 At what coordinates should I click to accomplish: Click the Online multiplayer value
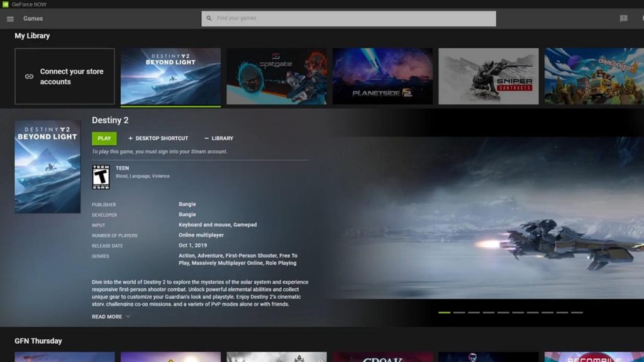point(201,235)
